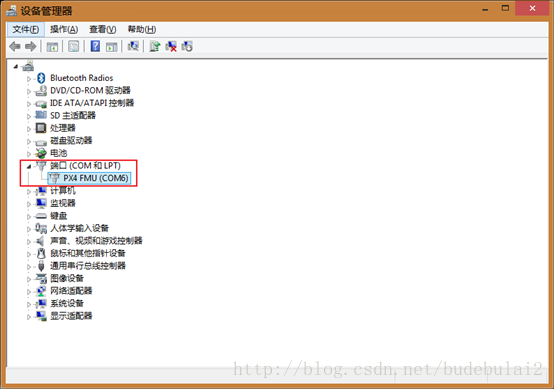Click the IDE ATA/ATAPI controller icon
This screenshot has height=389, width=554.
point(41,104)
